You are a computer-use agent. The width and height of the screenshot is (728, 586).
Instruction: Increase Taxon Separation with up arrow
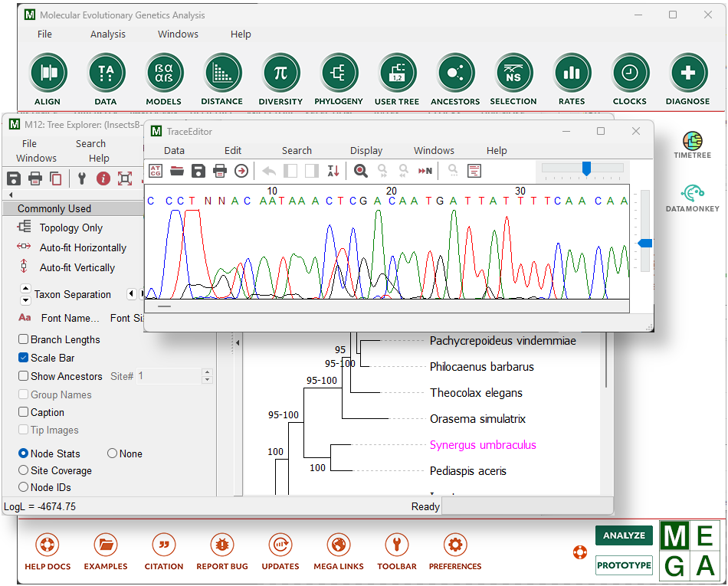coord(25,289)
